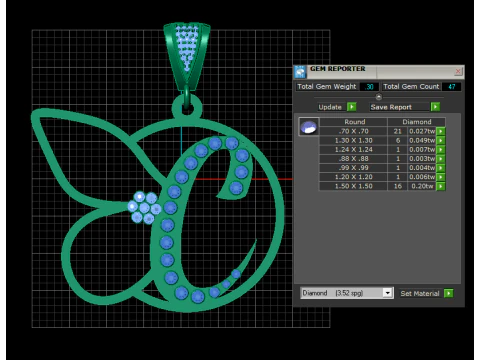Click the Set Material button
The image size is (480, 360).
420,293
